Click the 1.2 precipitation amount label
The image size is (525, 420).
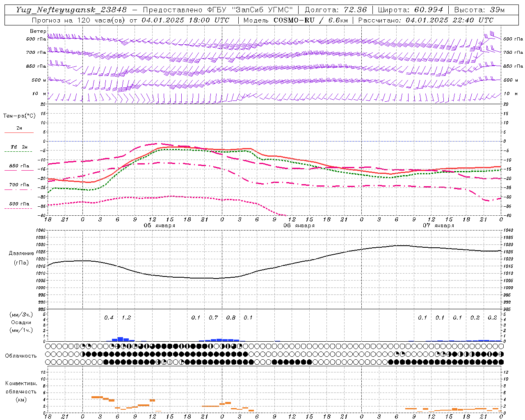[x=126, y=317]
